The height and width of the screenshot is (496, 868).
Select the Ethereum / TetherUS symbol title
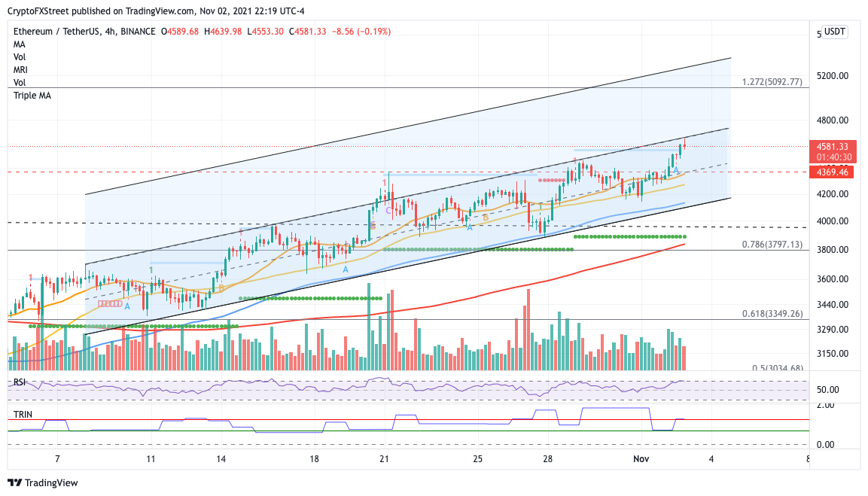[x=57, y=32]
